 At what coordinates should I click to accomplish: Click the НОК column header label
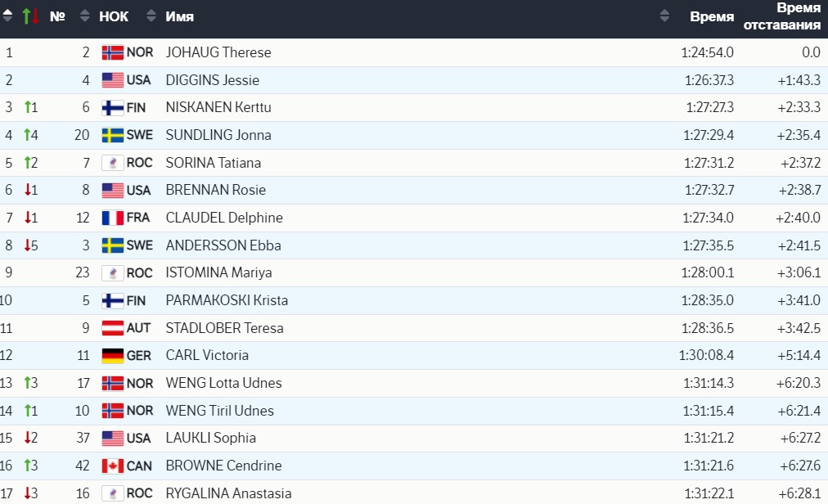pos(113,16)
